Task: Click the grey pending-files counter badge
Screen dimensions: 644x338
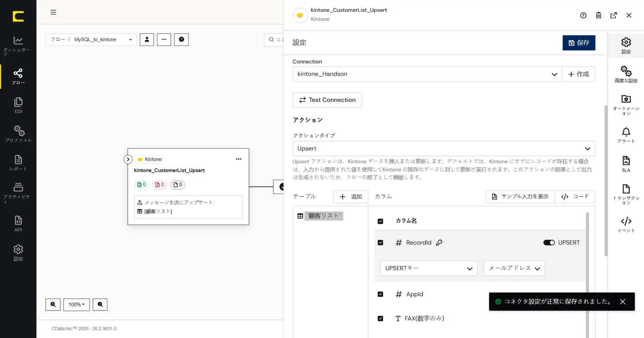Action: pos(177,185)
